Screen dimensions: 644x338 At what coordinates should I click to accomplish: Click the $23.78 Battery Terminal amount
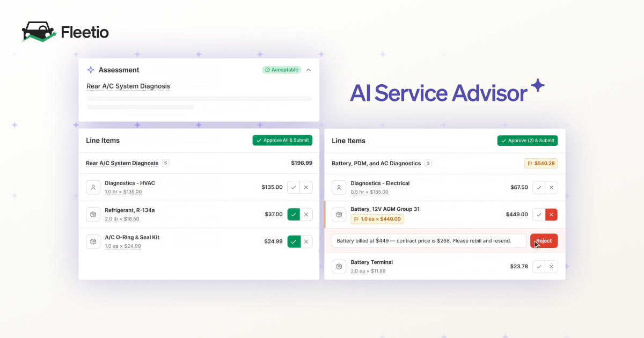(x=519, y=267)
